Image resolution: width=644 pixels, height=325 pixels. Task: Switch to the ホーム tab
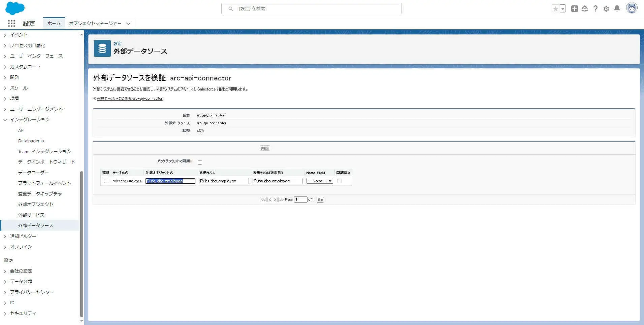point(54,23)
